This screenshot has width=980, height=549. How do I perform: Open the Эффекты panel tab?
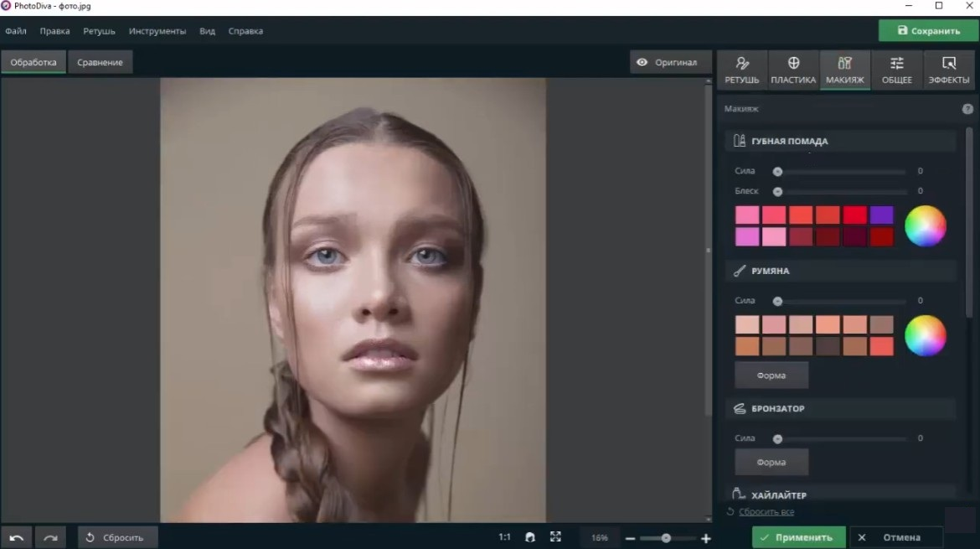point(949,70)
